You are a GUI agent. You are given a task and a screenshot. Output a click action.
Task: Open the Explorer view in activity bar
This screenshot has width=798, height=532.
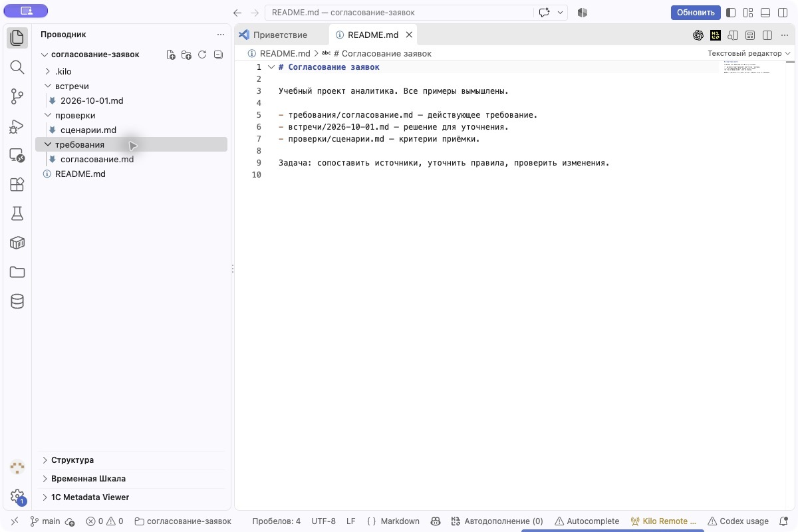point(17,38)
